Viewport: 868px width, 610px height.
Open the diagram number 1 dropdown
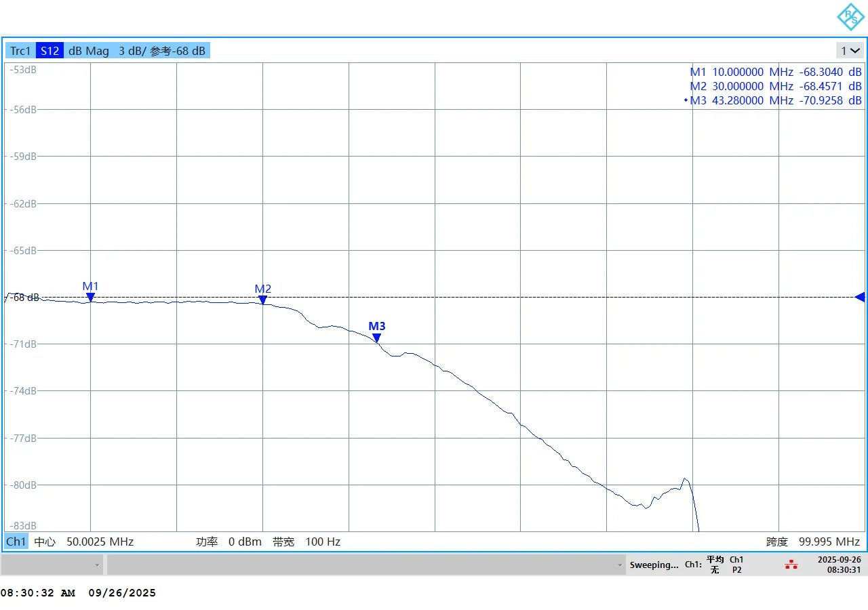850,51
